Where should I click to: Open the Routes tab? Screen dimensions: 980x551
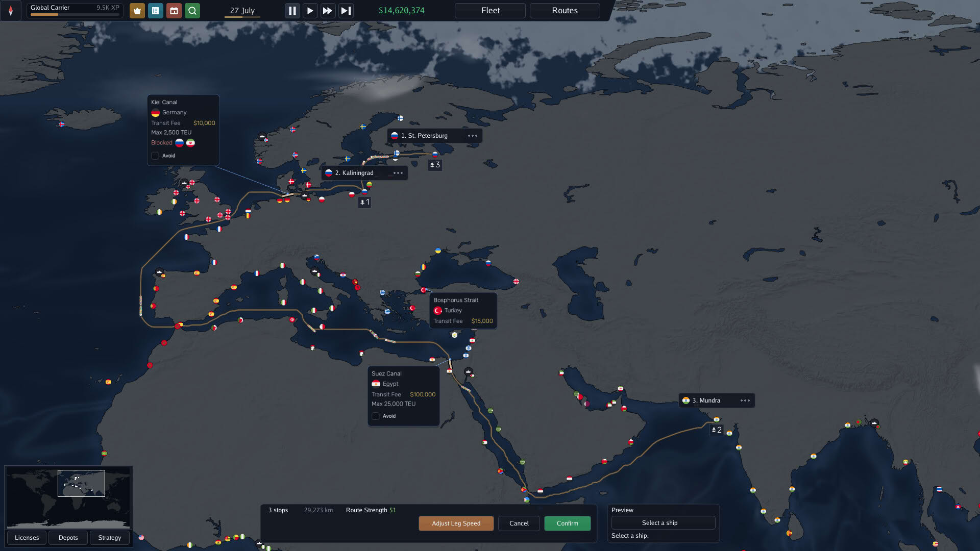[x=565, y=11]
